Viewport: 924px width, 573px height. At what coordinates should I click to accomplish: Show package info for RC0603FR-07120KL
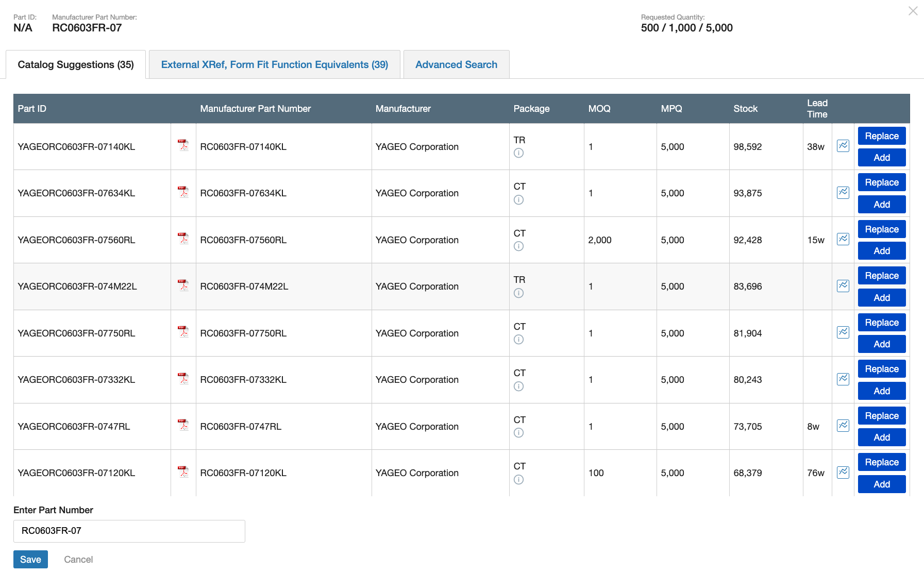coord(519,480)
